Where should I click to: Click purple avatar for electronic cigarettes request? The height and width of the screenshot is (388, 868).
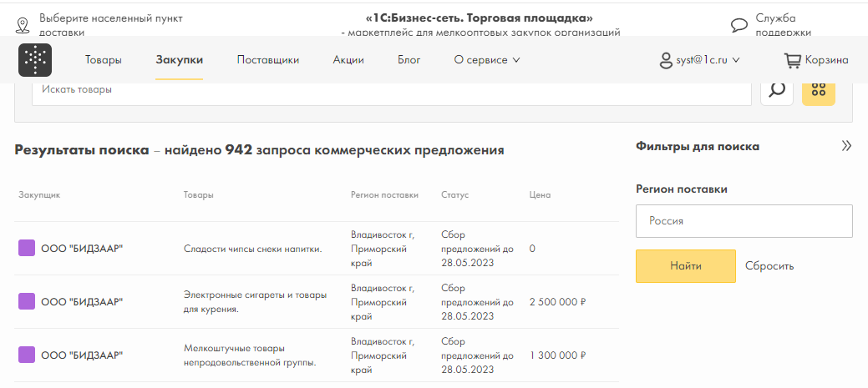click(27, 301)
